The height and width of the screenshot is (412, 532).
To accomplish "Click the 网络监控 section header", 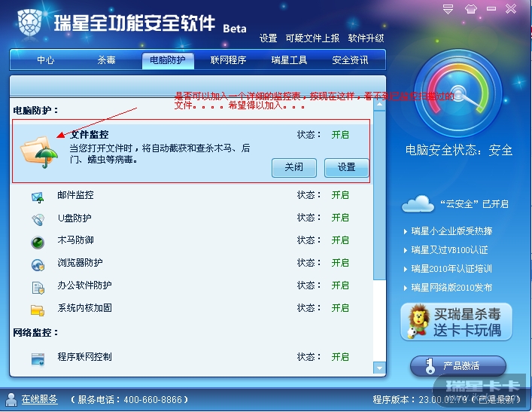I will [35, 333].
